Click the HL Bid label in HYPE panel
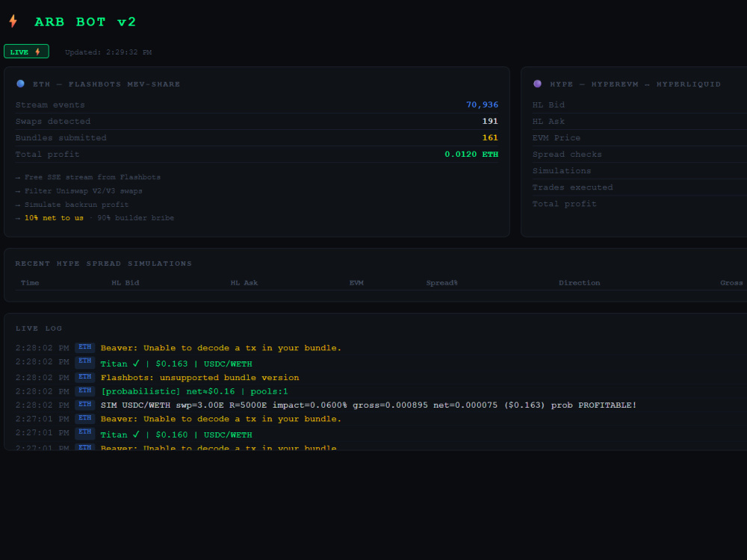The width and height of the screenshot is (747, 560). pyautogui.click(x=548, y=105)
